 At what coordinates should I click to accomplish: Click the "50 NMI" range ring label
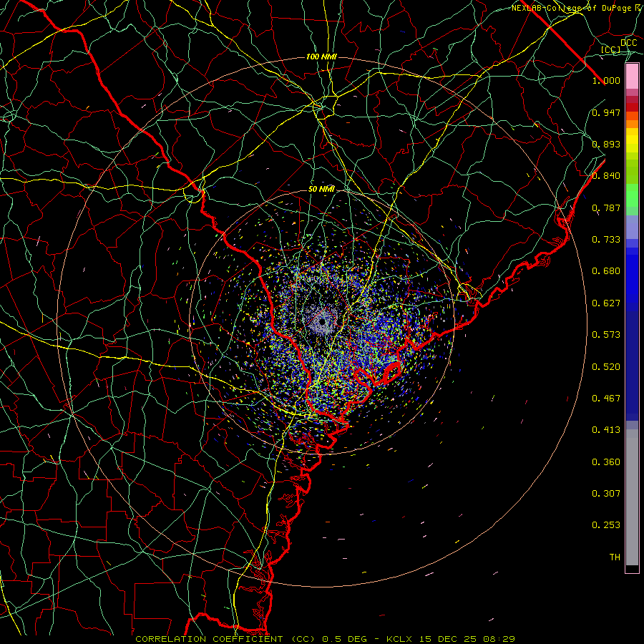pos(321,189)
